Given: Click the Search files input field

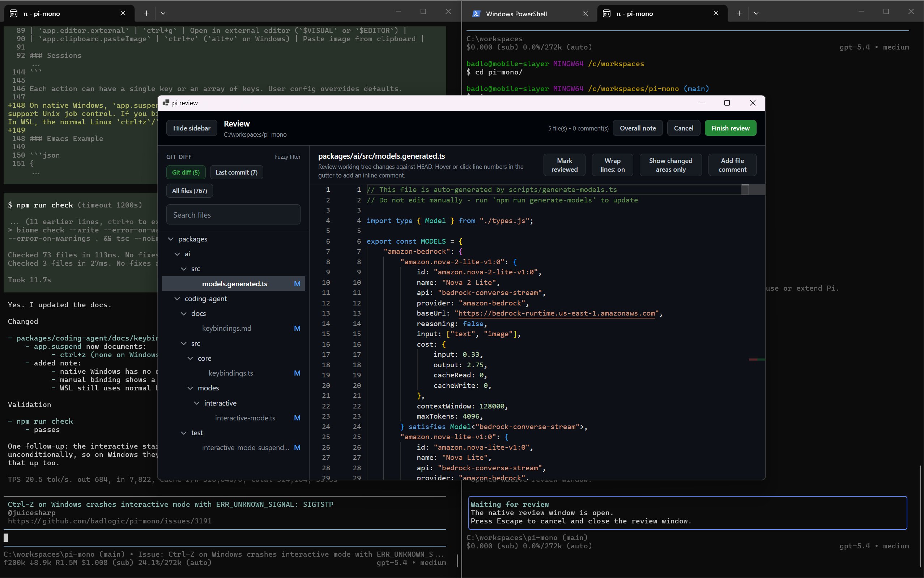Looking at the screenshot, I should pyautogui.click(x=233, y=215).
